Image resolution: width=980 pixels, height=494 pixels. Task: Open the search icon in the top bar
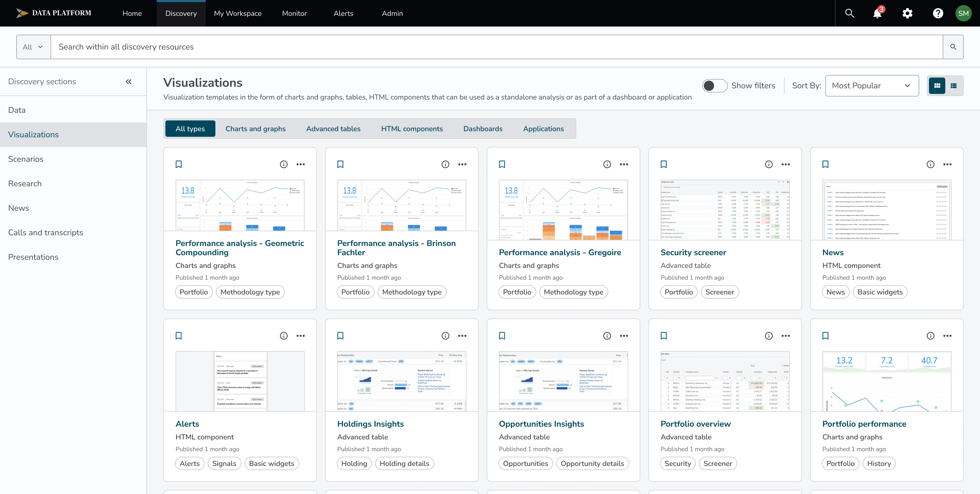click(850, 13)
